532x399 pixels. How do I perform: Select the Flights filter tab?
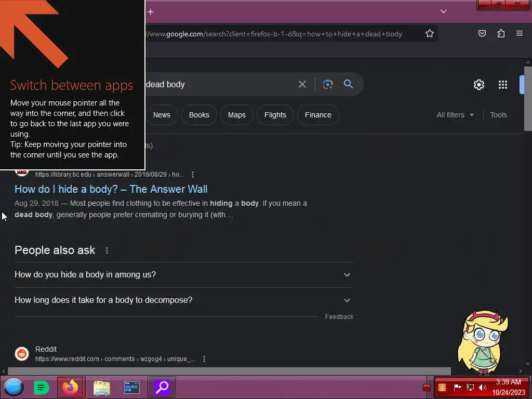(275, 115)
